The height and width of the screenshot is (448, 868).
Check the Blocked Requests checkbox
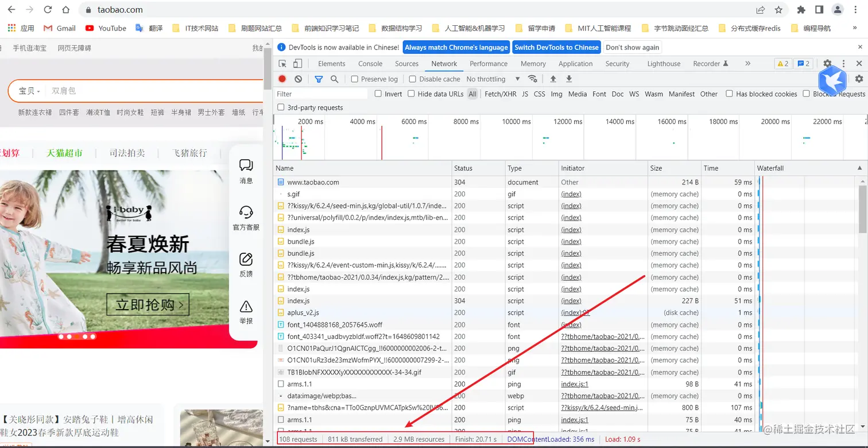pyautogui.click(x=806, y=94)
